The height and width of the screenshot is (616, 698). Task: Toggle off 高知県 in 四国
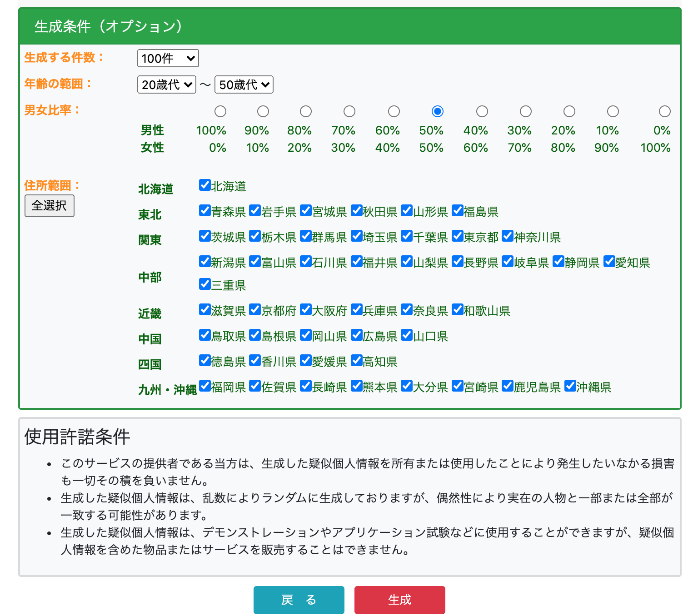(x=356, y=361)
